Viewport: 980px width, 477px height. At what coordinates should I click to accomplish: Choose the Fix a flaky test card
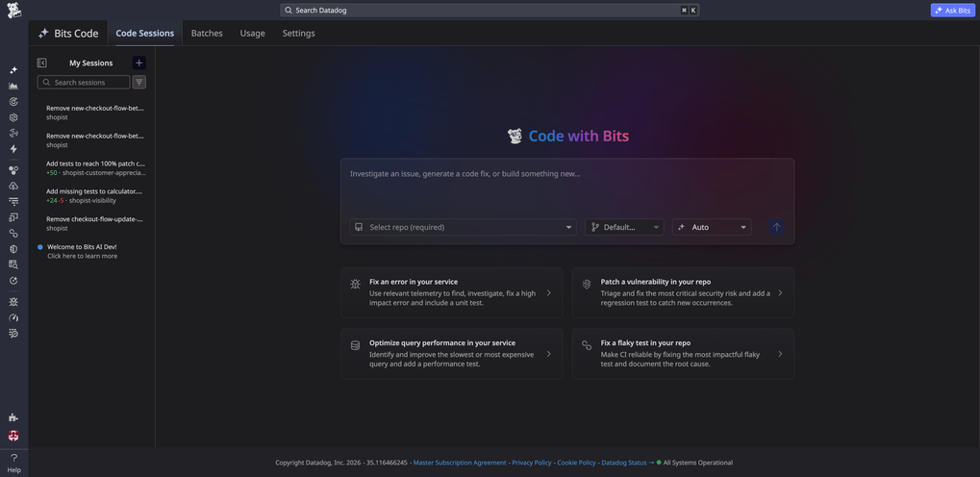[x=683, y=354]
